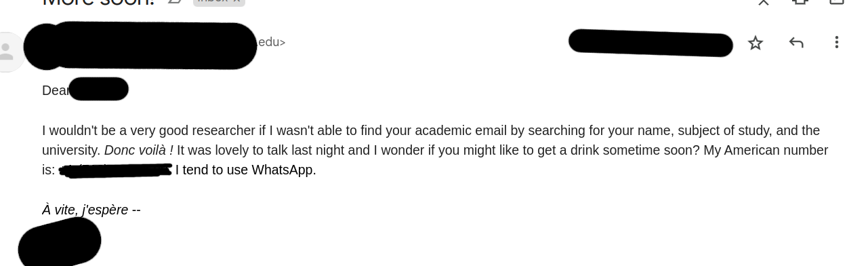Click the redacted signature at the bottom

(x=60, y=242)
